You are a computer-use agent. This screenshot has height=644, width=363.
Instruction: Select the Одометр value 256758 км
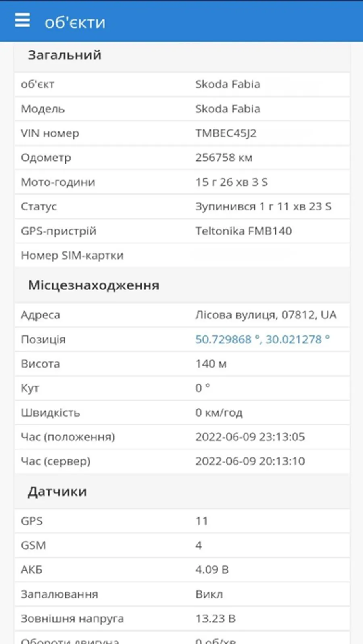(224, 158)
